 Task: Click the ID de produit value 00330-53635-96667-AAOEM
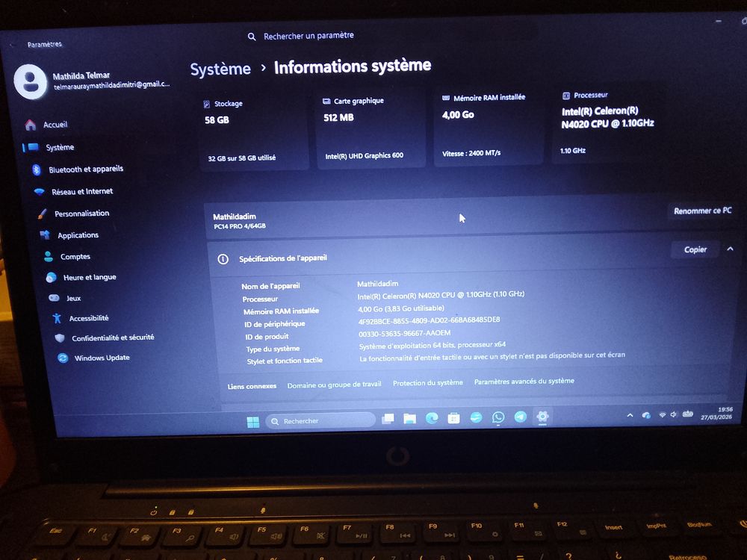[x=404, y=333]
